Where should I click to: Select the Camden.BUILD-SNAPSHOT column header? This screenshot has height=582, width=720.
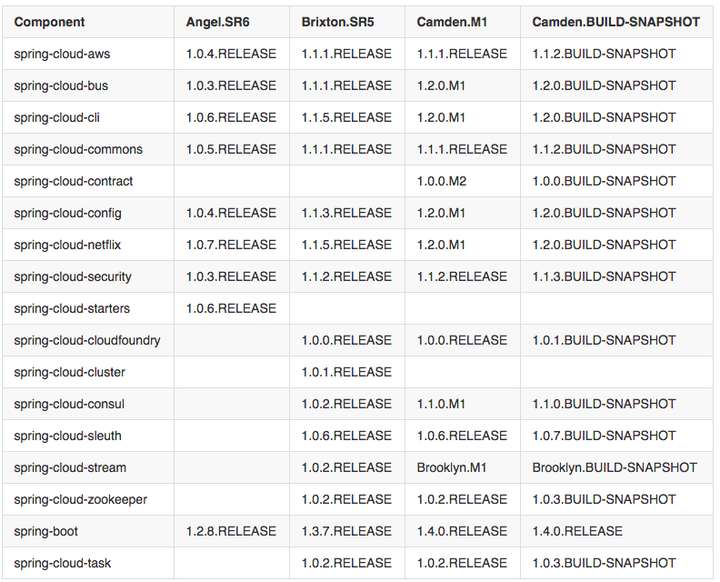[x=602, y=21]
